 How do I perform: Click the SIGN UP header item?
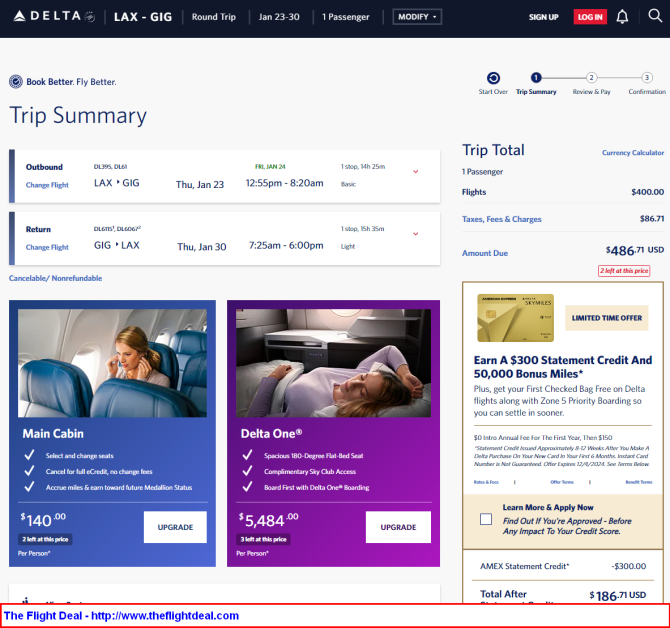[543, 17]
